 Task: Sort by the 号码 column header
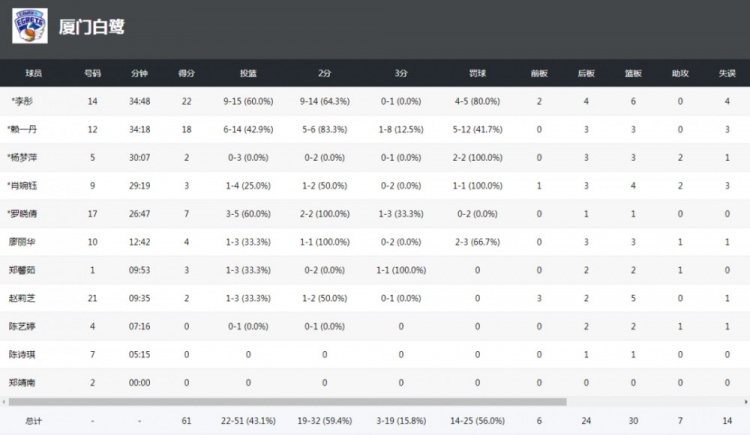[92, 73]
